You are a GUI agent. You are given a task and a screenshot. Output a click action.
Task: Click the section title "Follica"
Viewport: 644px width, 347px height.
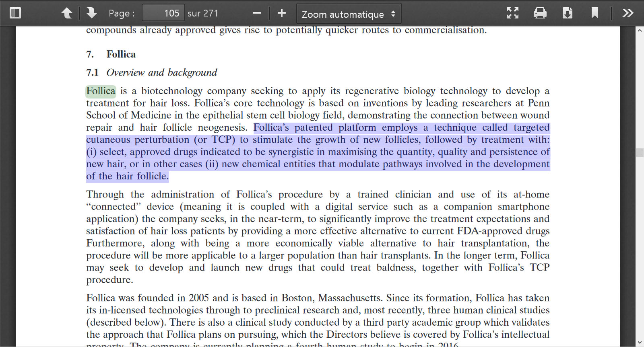coord(121,54)
